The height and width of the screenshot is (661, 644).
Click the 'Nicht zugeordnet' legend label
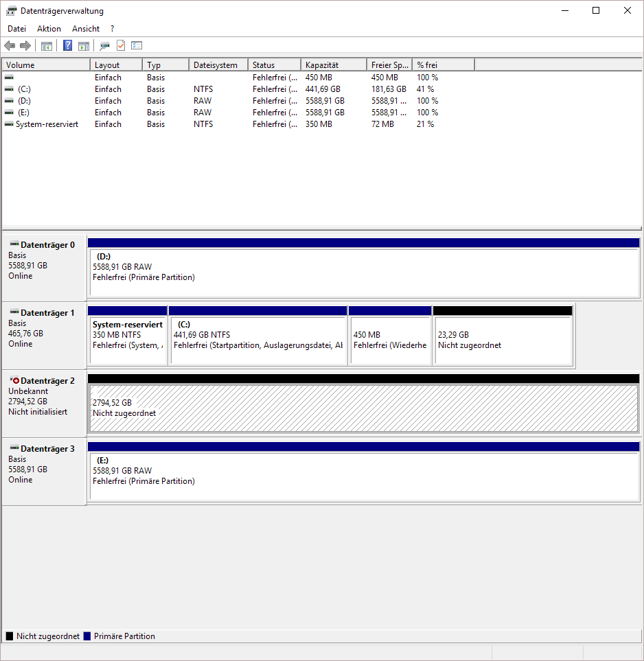coord(48,636)
